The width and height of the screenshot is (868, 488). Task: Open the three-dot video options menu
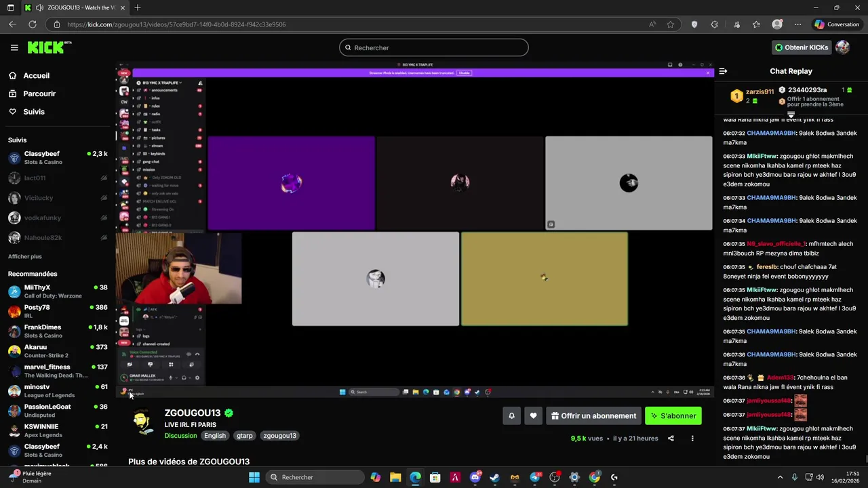[x=692, y=439]
